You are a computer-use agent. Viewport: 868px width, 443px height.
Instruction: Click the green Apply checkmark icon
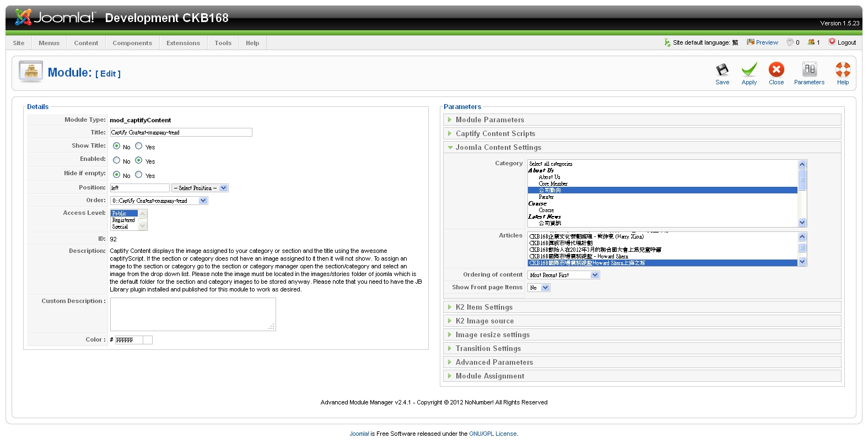point(749,69)
